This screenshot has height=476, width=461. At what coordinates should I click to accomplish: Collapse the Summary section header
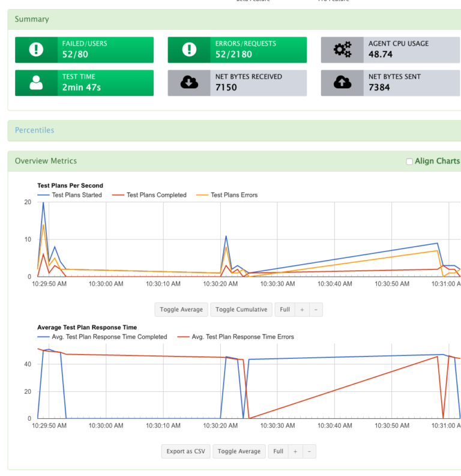pyautogui.click(x=32, y=19)
